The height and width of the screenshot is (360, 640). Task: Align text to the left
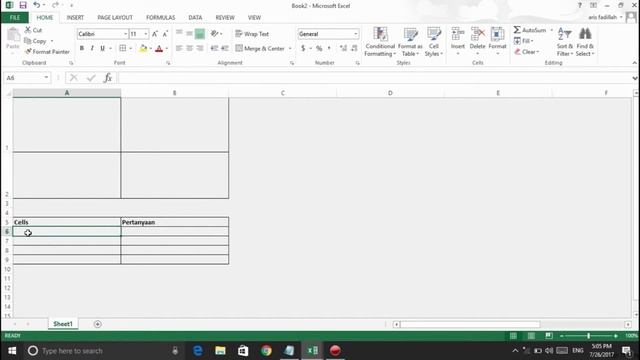coord(179,48)
